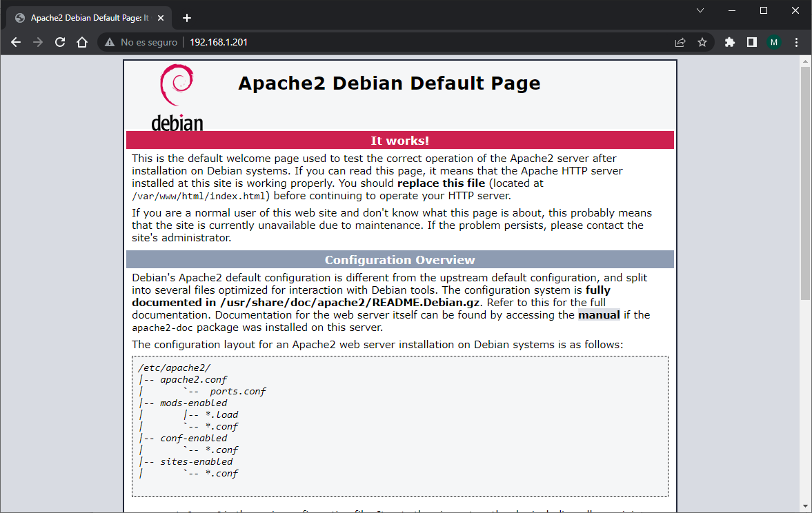Open the tab search chevron
Viewport: 812px width, 513px height.
700,10
